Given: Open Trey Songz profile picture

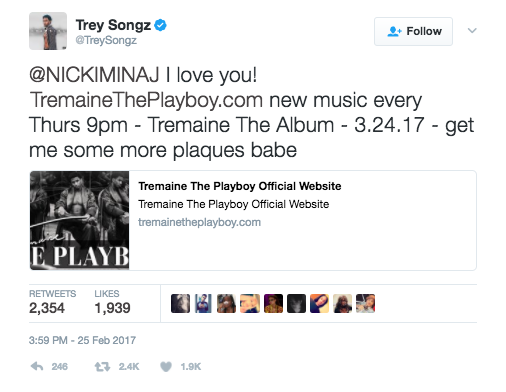Looking at the screenshot, I should (48, 31).
